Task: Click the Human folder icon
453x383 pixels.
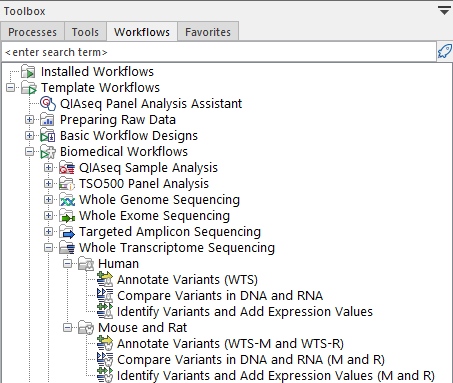Action: click(x=86, y=264)
